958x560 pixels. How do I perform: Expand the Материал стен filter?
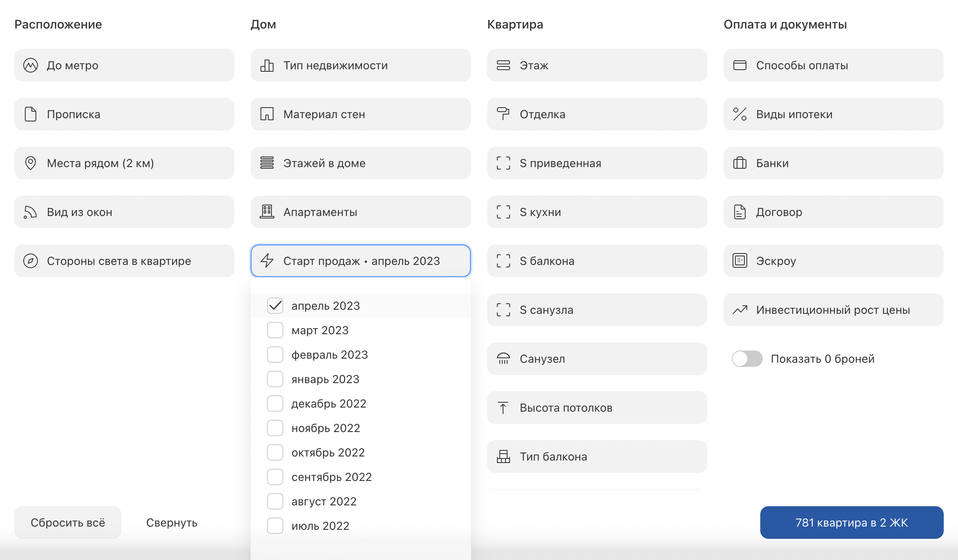pos(361,114)
